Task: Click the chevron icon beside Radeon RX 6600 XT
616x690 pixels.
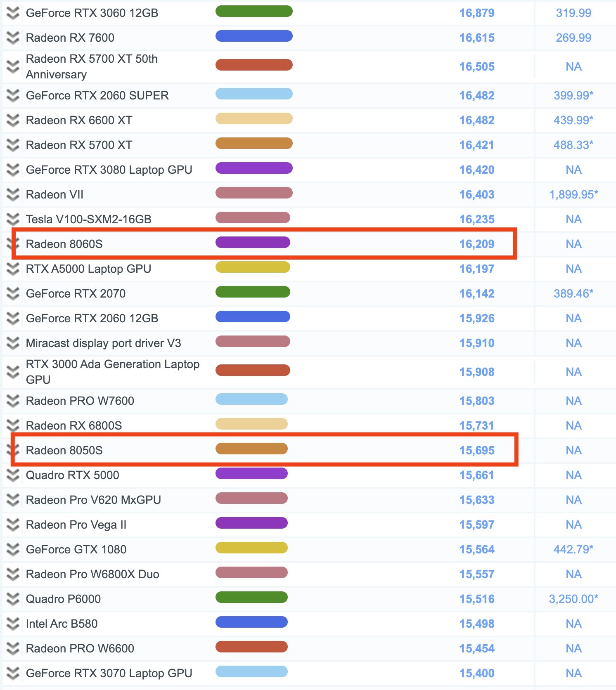Action: [x=13, y=121]
